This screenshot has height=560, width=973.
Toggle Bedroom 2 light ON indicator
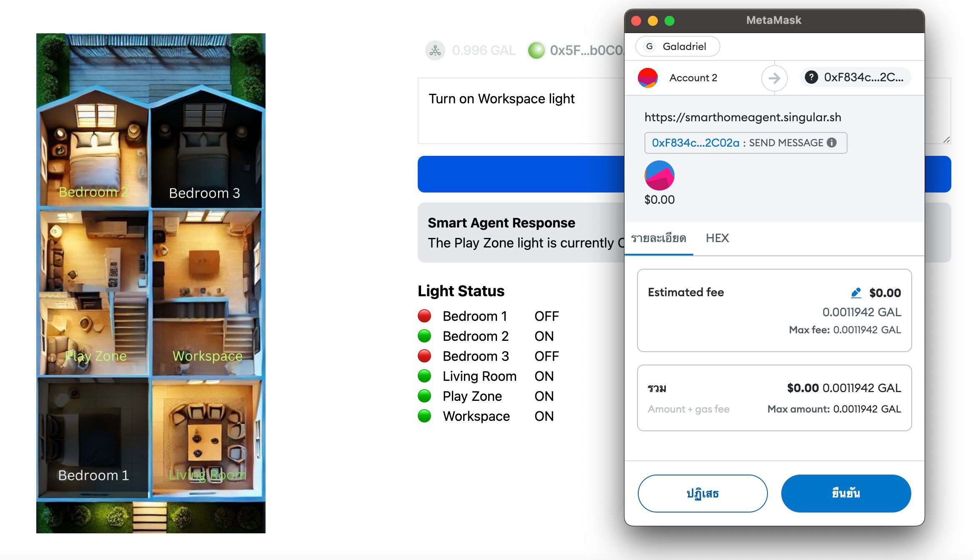(x=426, y=336)
